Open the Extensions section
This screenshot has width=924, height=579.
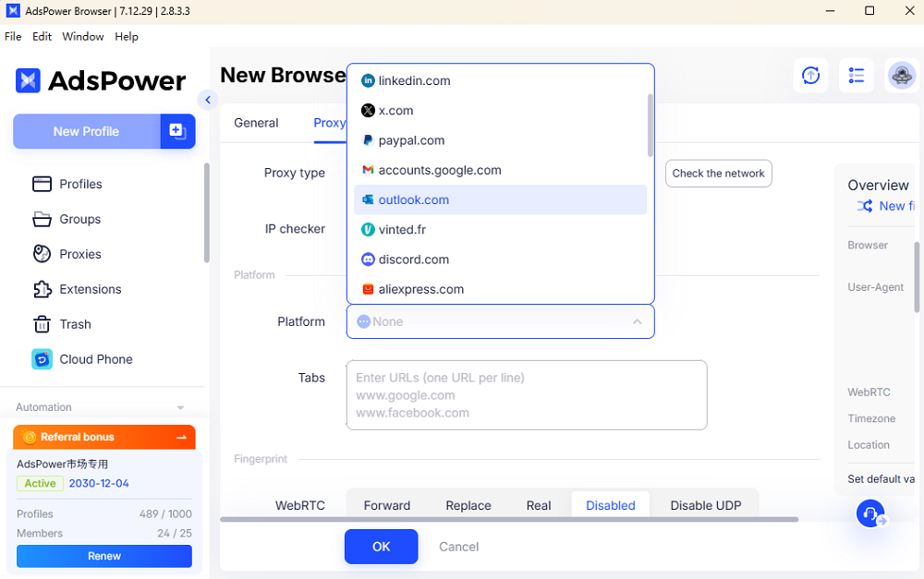[89, 289]
